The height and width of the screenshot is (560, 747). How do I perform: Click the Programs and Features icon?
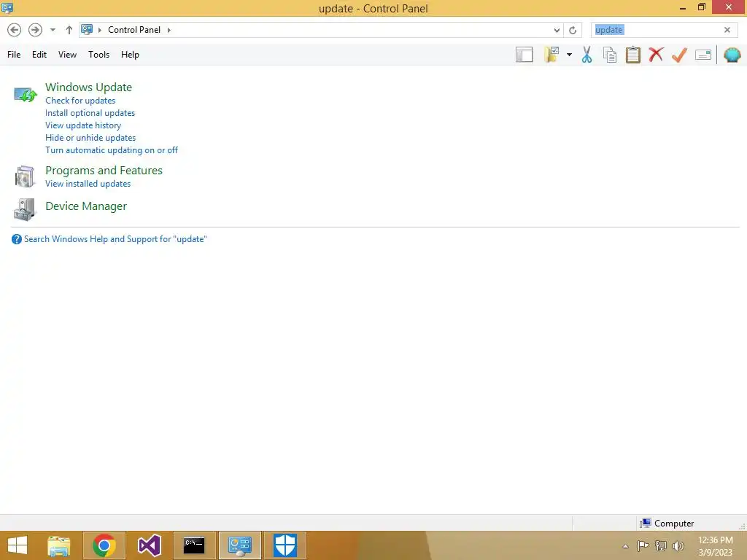[25, 176]
